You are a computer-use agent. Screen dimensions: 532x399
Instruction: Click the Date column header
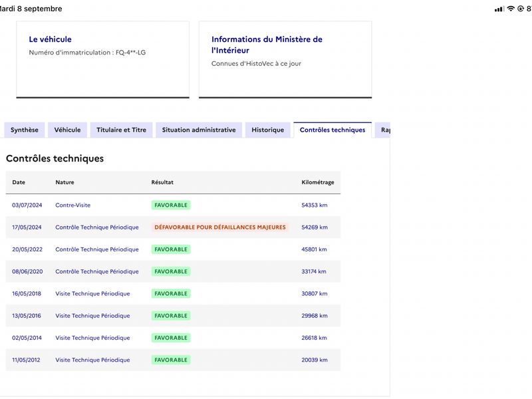[19, 182]
